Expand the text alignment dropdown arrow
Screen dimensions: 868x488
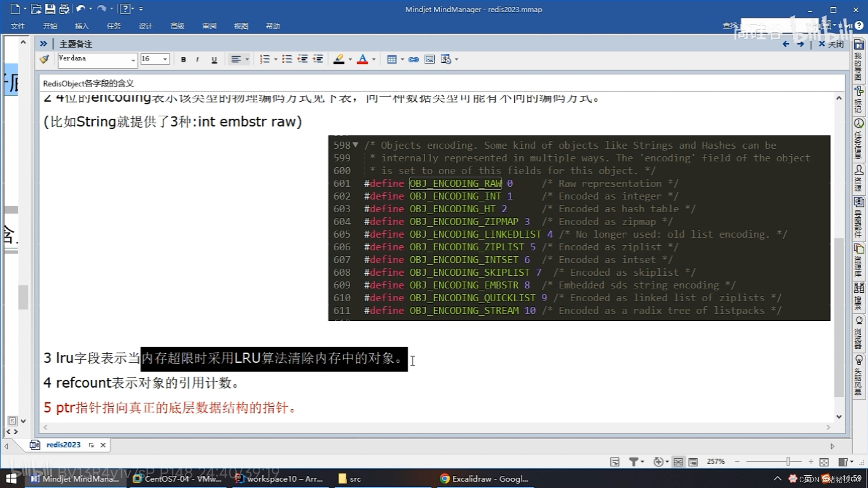[x=247, y=59]
